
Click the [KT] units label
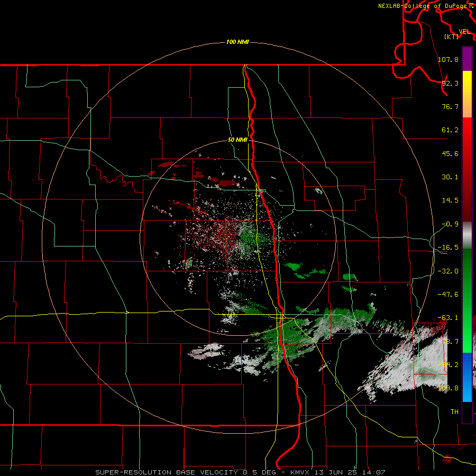pyautogui.click(x=452, y=36)
